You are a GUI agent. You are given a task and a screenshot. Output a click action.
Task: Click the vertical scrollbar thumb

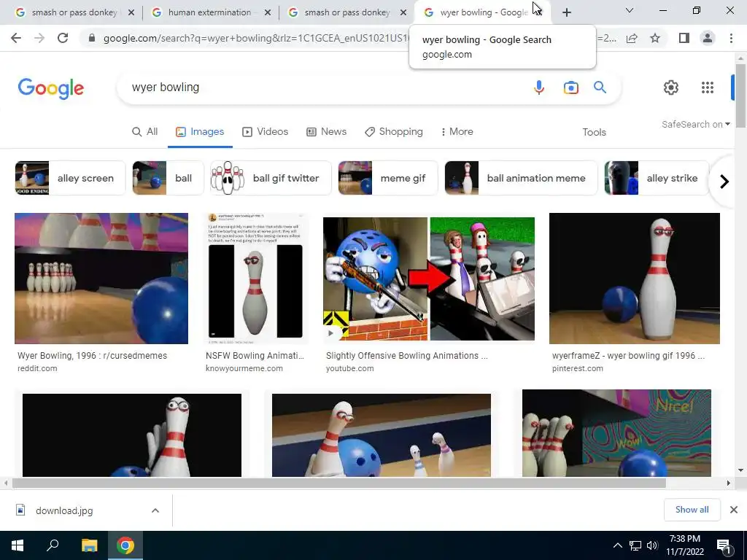(x=740, y=96)
